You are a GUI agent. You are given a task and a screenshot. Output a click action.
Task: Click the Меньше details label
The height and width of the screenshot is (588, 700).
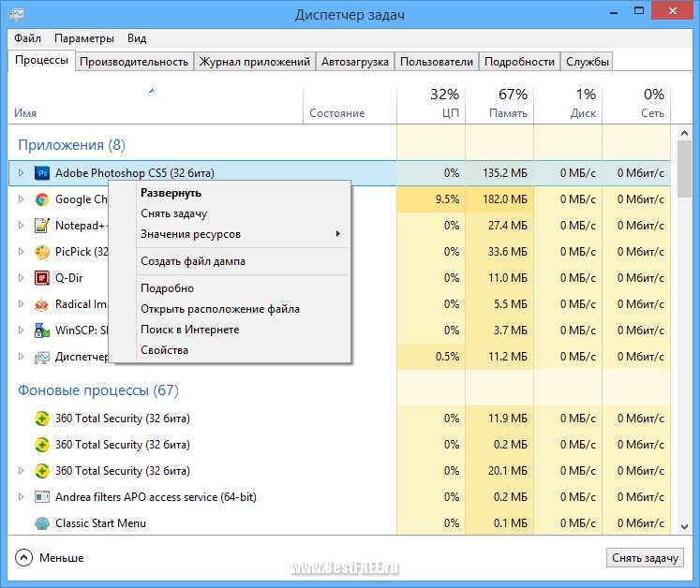point(62,558)
